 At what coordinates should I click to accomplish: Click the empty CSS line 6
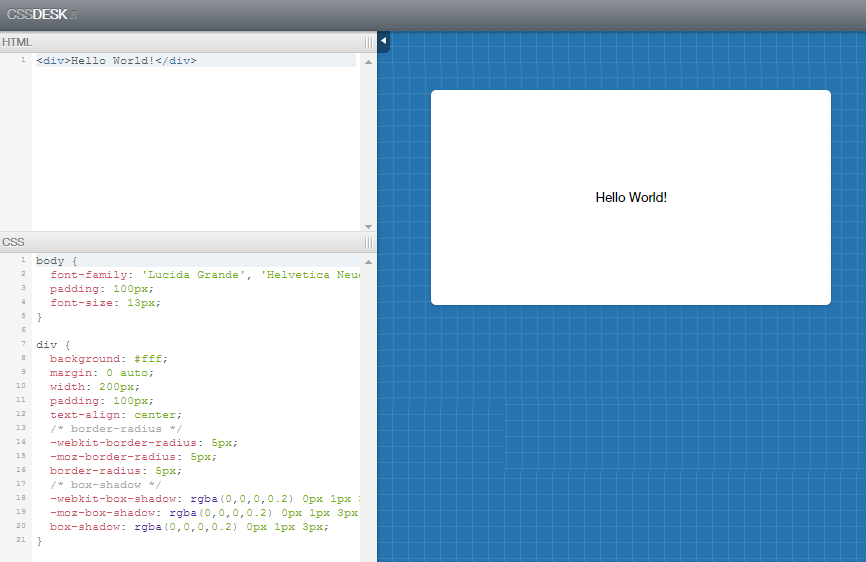coord(196,330)
